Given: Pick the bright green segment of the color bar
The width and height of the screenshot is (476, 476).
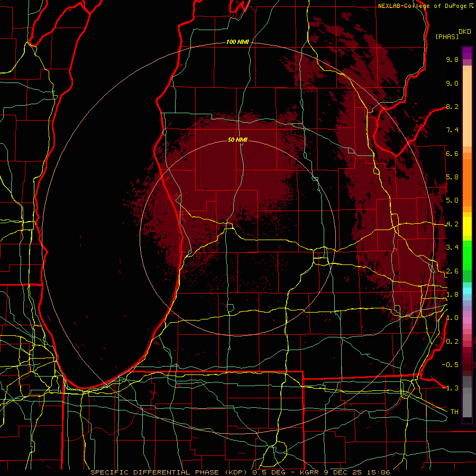Looking at the screenshot, I should 467,255.
